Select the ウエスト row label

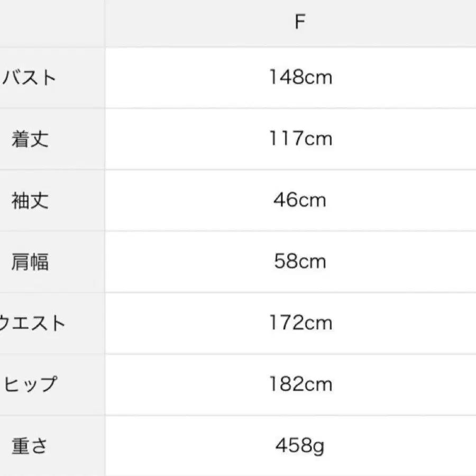(32, 323)
